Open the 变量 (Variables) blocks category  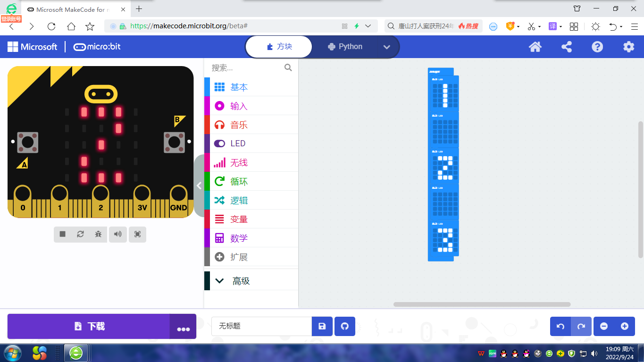point(251,219)
